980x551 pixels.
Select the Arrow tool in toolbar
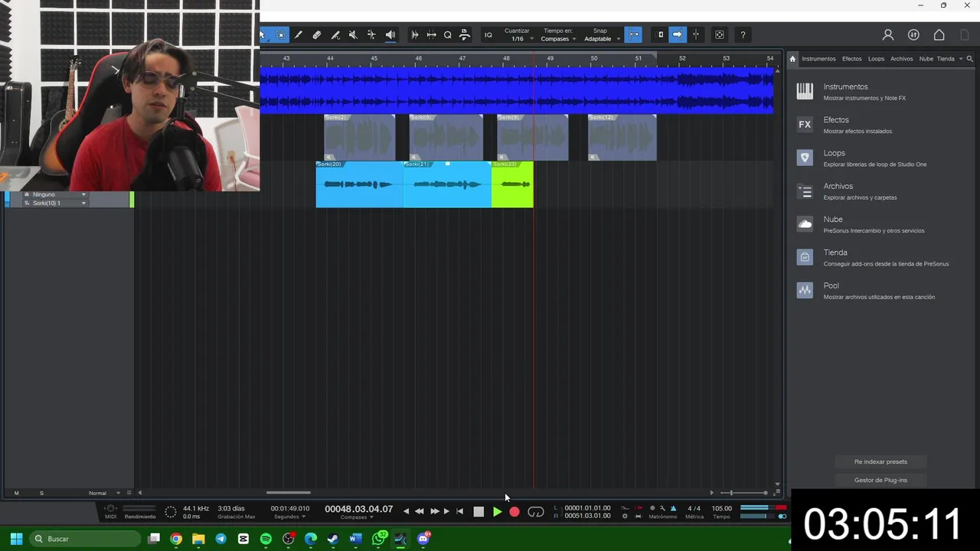[263, 34]
